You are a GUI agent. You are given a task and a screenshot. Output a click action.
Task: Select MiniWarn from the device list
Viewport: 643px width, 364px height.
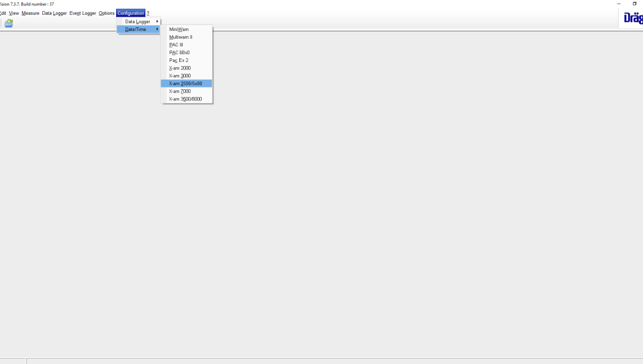click(x=179, y=29)
